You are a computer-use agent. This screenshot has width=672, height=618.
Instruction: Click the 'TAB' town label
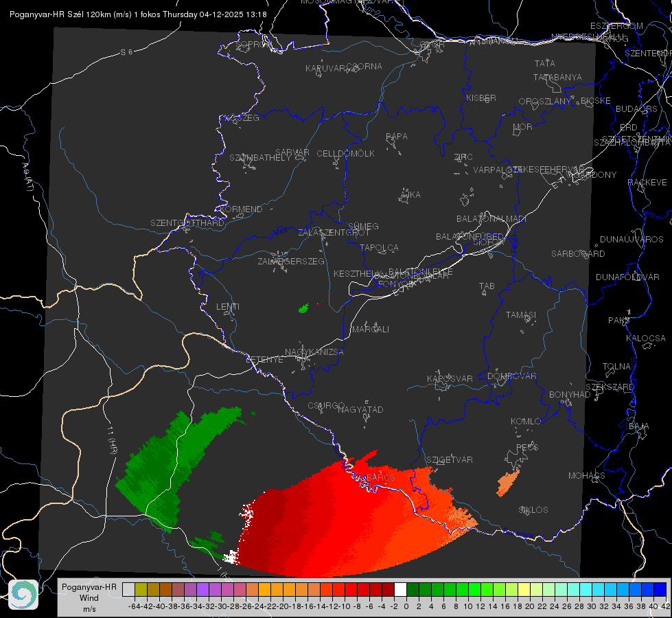point(487,286)
